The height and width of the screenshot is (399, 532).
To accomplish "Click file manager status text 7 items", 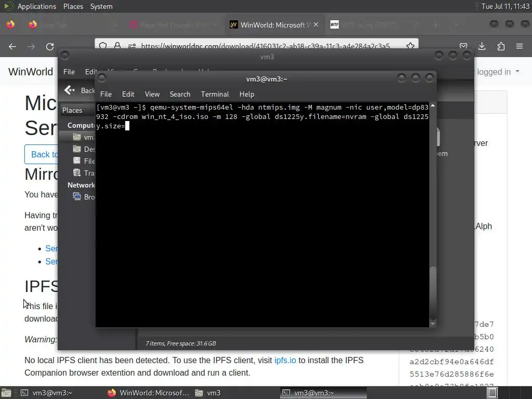I will coord(180,343).
